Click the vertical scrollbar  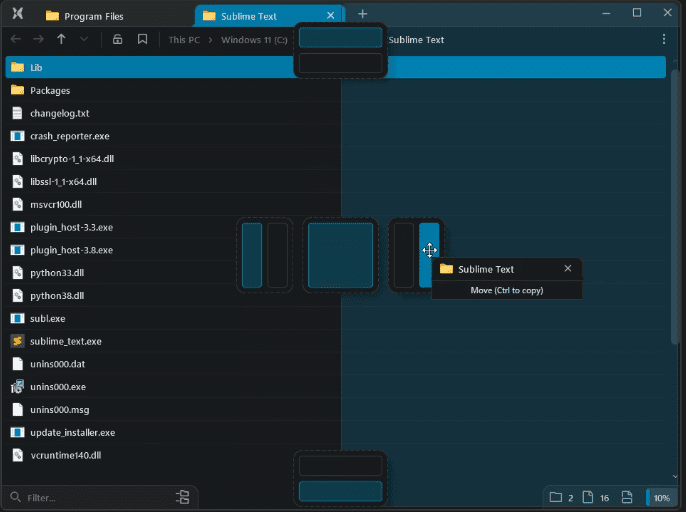(x=675, y=206)
